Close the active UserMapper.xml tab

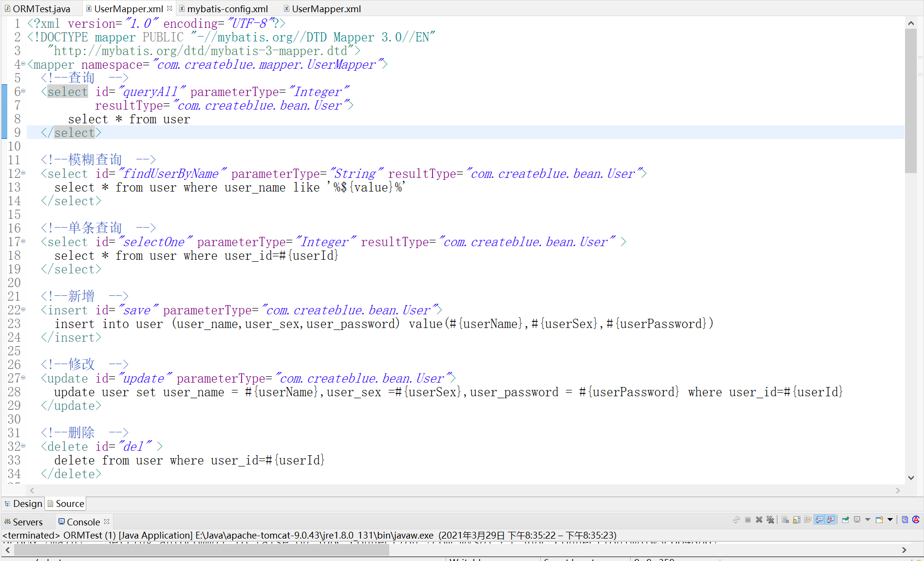coord(170,8)
